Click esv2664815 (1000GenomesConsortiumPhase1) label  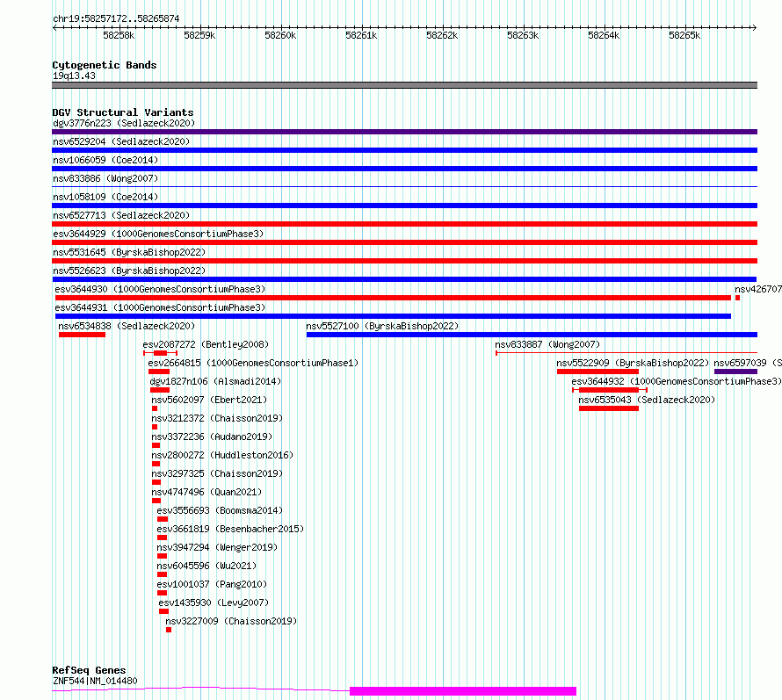253,363
